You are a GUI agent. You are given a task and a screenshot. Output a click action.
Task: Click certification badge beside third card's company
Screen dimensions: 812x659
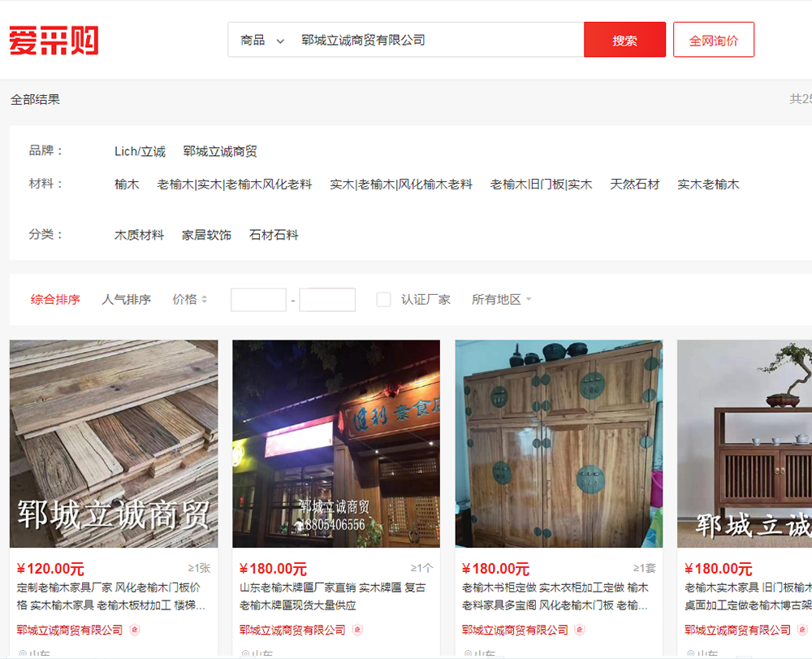coord(580,630)
